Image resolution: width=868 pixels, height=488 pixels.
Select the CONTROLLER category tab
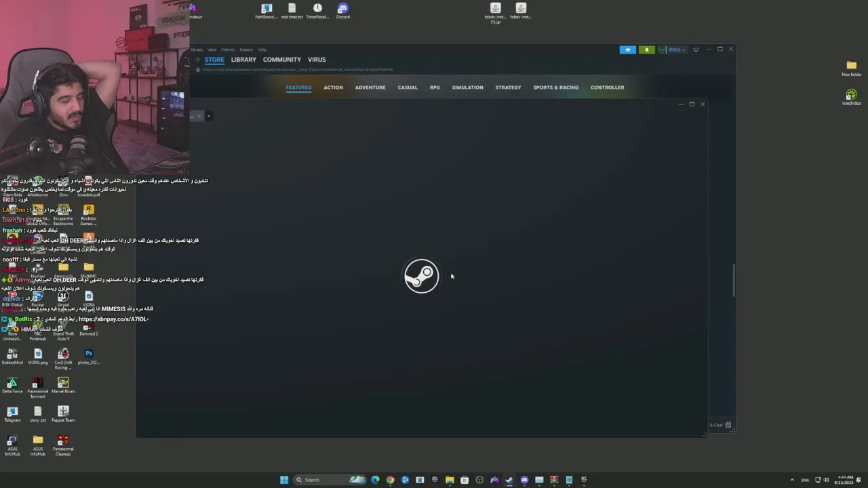[607, 87]
